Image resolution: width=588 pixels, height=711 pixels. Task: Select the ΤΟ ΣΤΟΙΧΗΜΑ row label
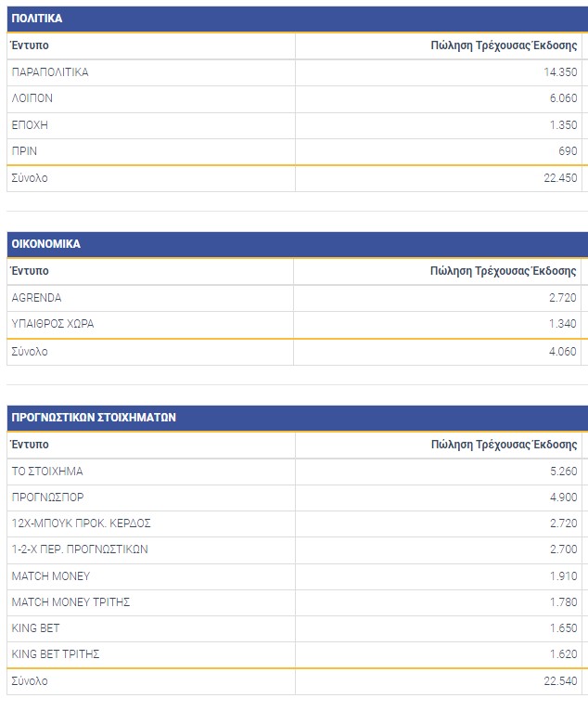47,472
